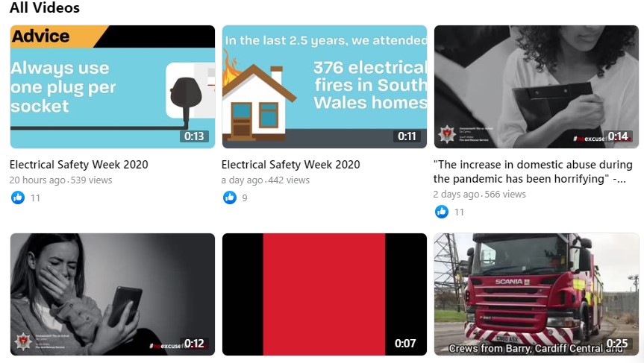Viewport: 644px width, 363px height.
Task: Play the "376 electrical fires in South Wales homes" video
Action: (x=325, y=86)
